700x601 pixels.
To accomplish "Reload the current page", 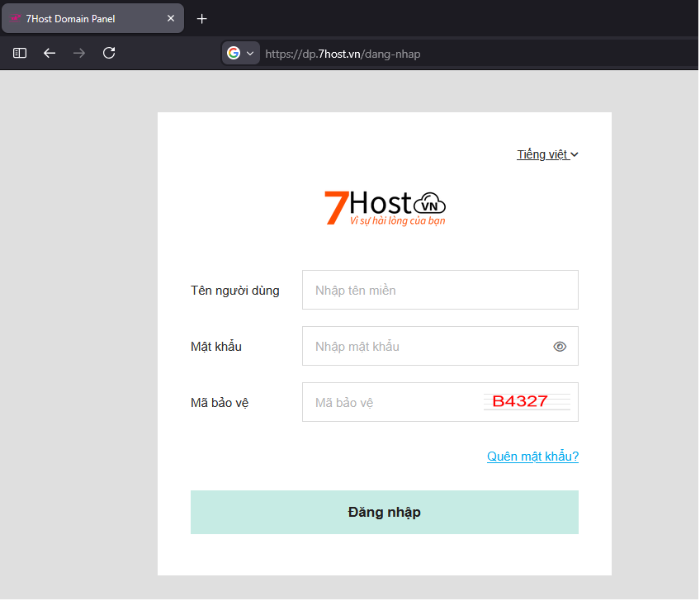I will tap(109, 53).
